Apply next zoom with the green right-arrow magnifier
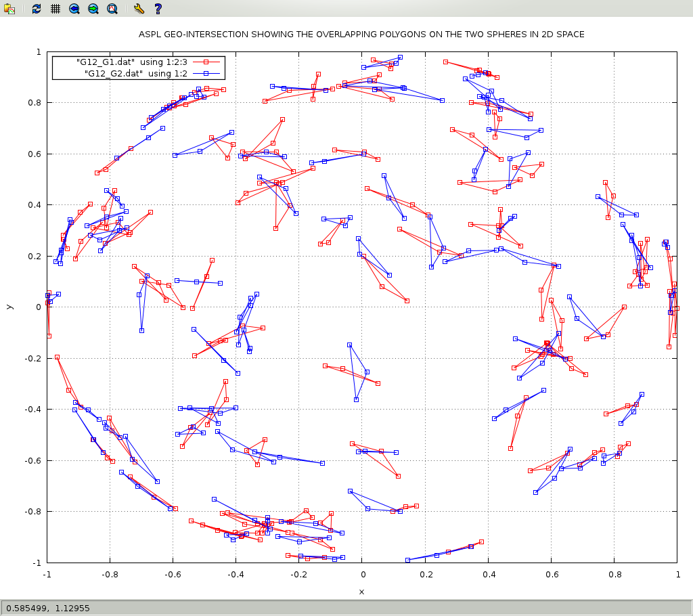The image size is (693, 616). click(93, 9)
